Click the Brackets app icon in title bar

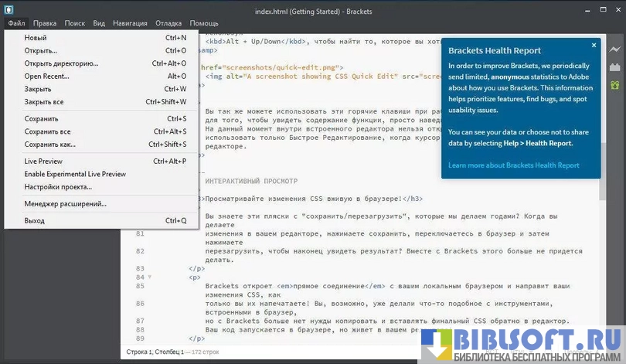9,9
